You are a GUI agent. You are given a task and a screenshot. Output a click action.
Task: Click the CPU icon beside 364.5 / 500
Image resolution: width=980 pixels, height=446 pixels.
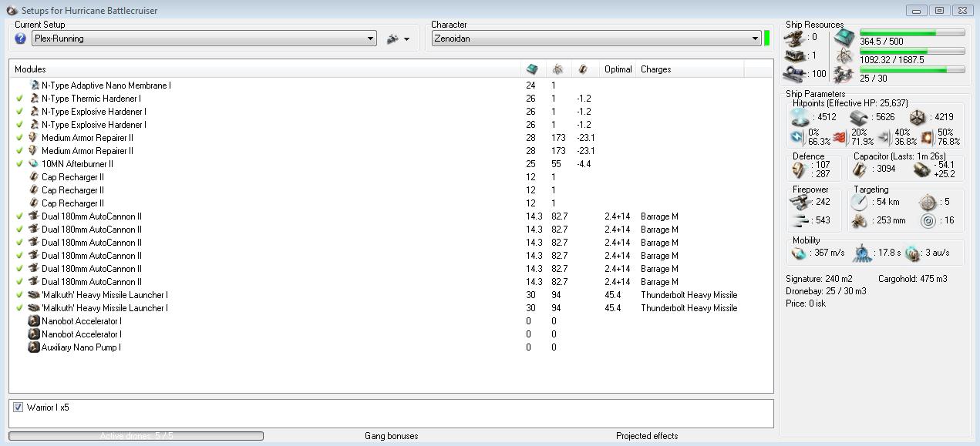(844, 37)
